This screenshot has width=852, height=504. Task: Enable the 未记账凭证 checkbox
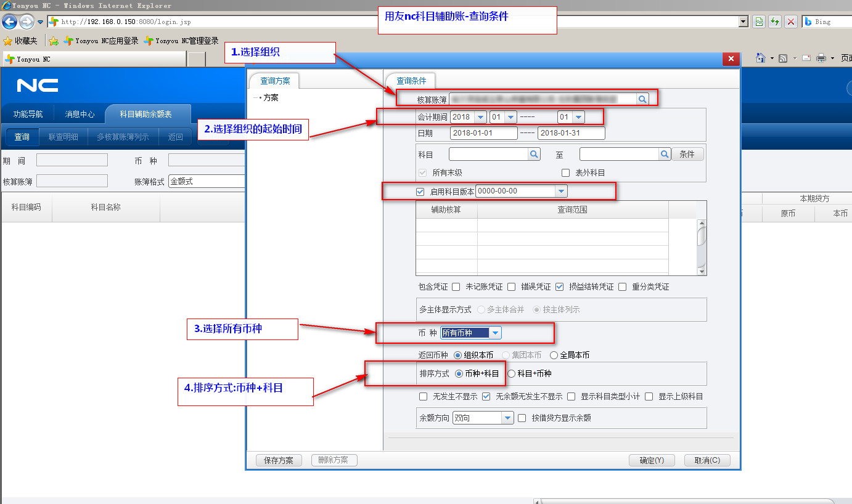point(456,287)
